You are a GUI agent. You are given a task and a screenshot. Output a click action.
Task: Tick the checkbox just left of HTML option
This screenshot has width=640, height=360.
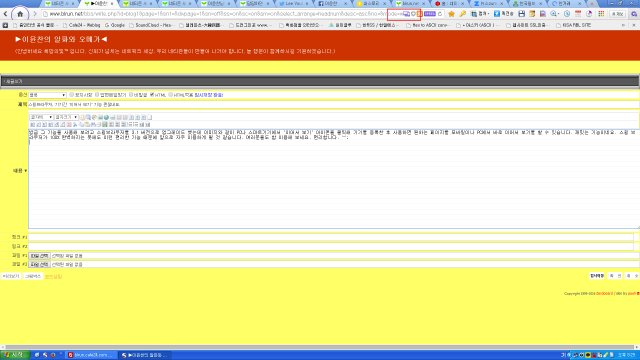[131, 95]
